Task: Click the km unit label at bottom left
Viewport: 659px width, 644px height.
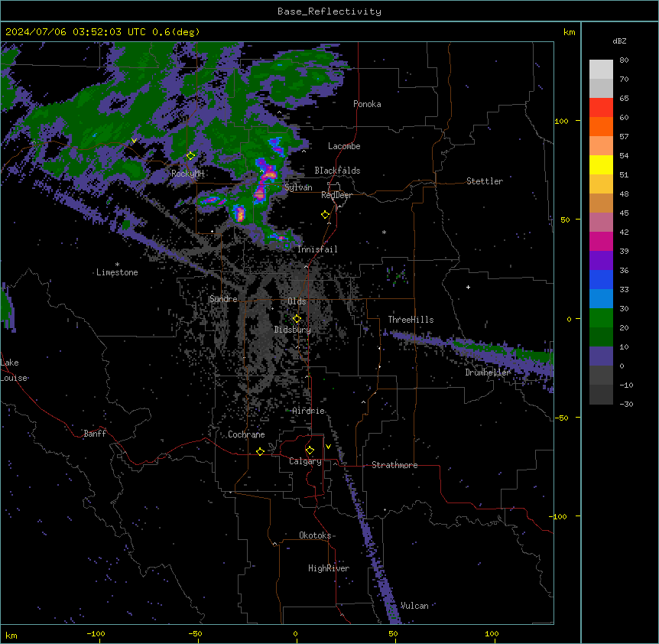Action: pyautogui.click(x=11, y=635)
